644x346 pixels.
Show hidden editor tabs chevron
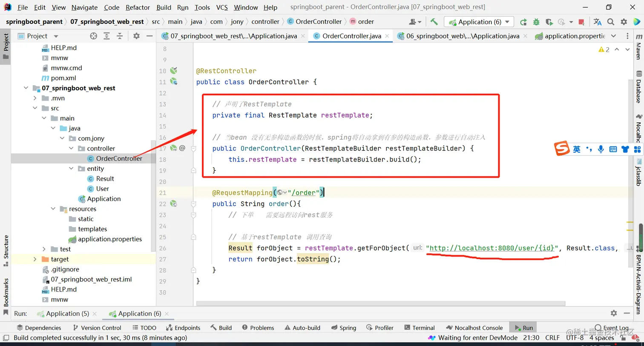point(613,36)
